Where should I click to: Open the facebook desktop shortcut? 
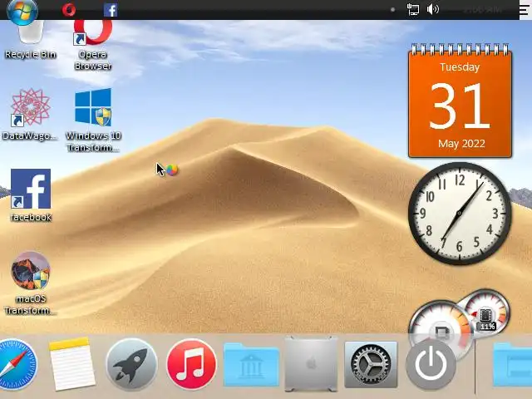(31, 195)
